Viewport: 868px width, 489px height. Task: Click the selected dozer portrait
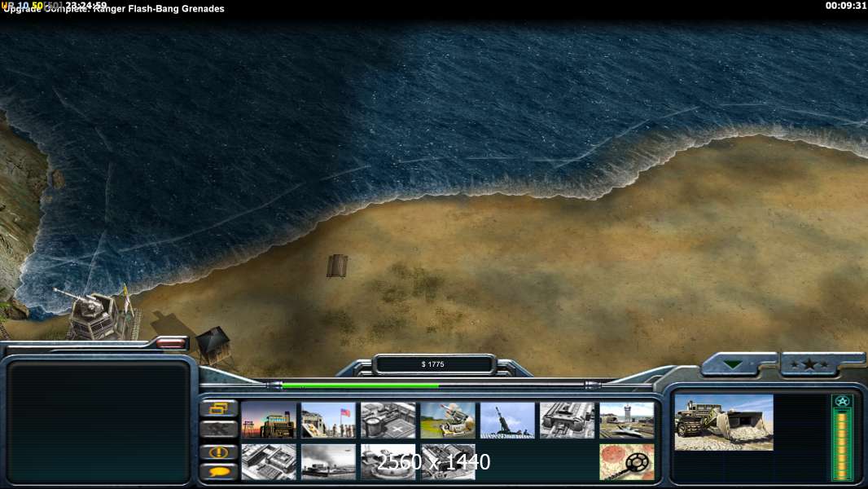724,422
